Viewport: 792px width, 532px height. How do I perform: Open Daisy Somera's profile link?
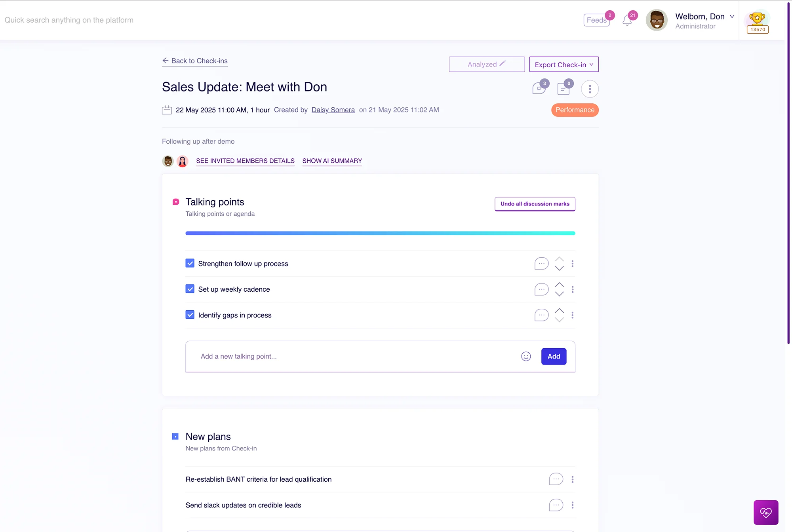pyautogui.click(x=333, y=110)
